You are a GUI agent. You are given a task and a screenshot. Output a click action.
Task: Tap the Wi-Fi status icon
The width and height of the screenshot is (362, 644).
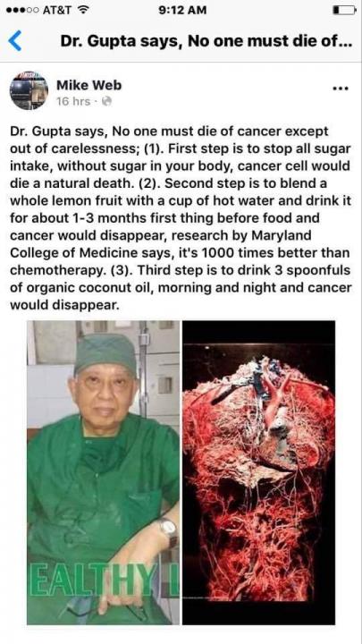click(83, 10)
